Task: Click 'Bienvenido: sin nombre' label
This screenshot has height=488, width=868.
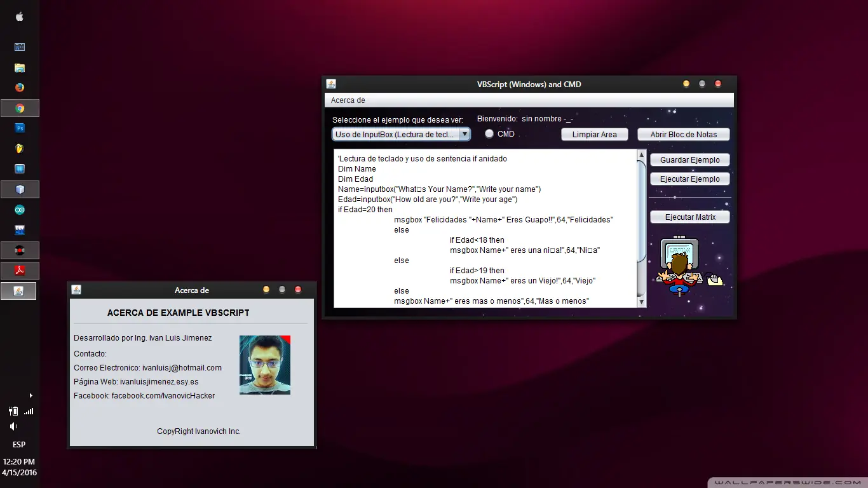Action: click(526, 119)
